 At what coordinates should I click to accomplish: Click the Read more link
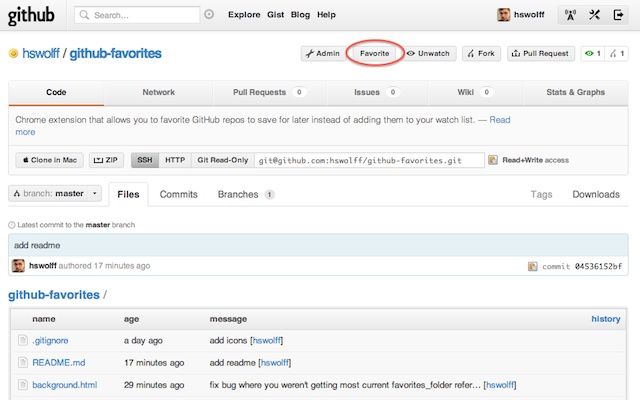[x=500, y=120]
